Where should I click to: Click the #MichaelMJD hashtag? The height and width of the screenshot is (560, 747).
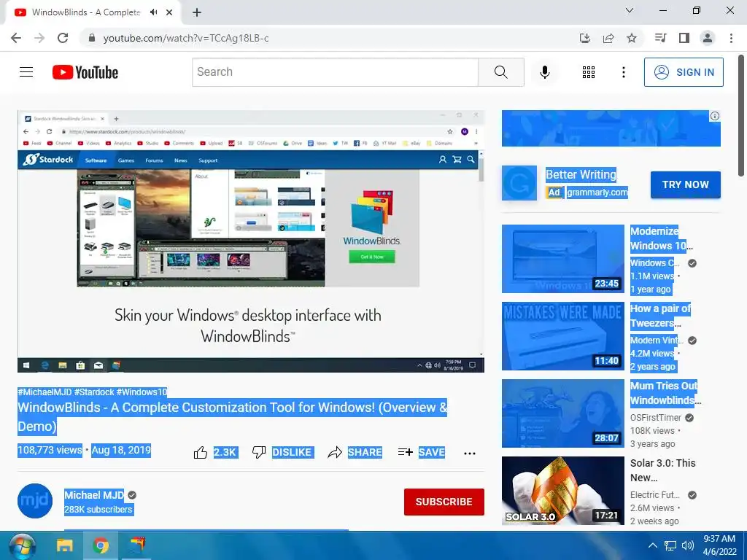[44, 392]
